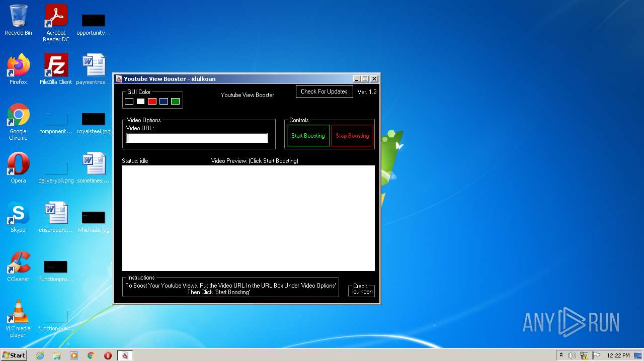Open Opera from the taskbar

(x=108, y=355)
